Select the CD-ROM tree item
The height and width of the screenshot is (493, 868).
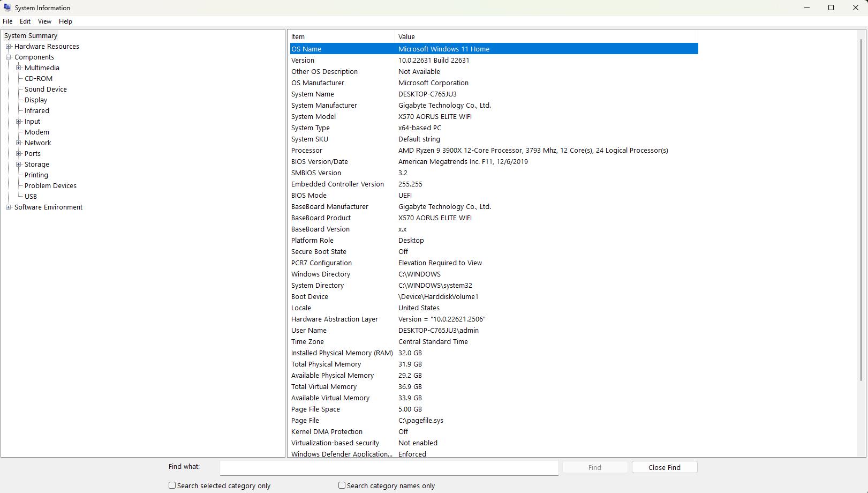tap(39, 79)
